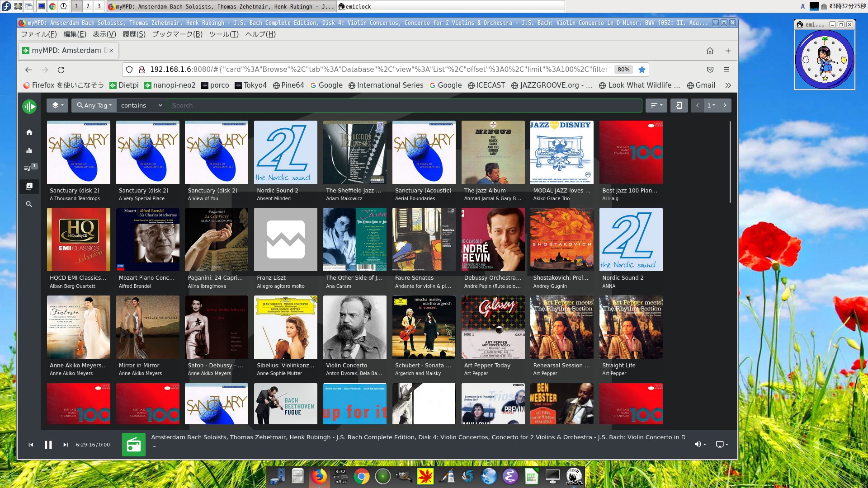
Task: Click the JAZZGROOVE.org bookmark link
Action: tap(552, 85)
